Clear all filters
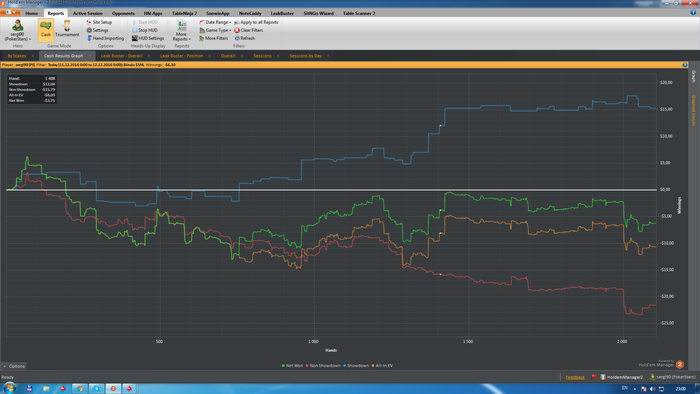700x394 pixels. point(249,30)
